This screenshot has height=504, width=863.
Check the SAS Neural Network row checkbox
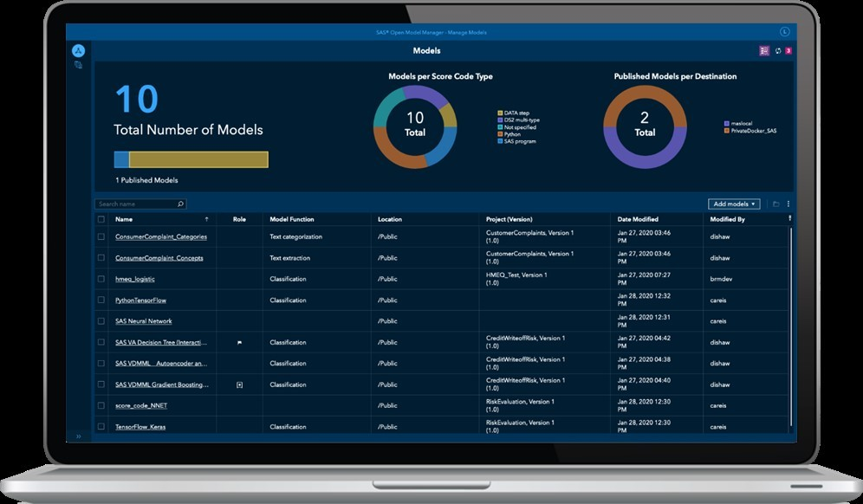point(101,320)
